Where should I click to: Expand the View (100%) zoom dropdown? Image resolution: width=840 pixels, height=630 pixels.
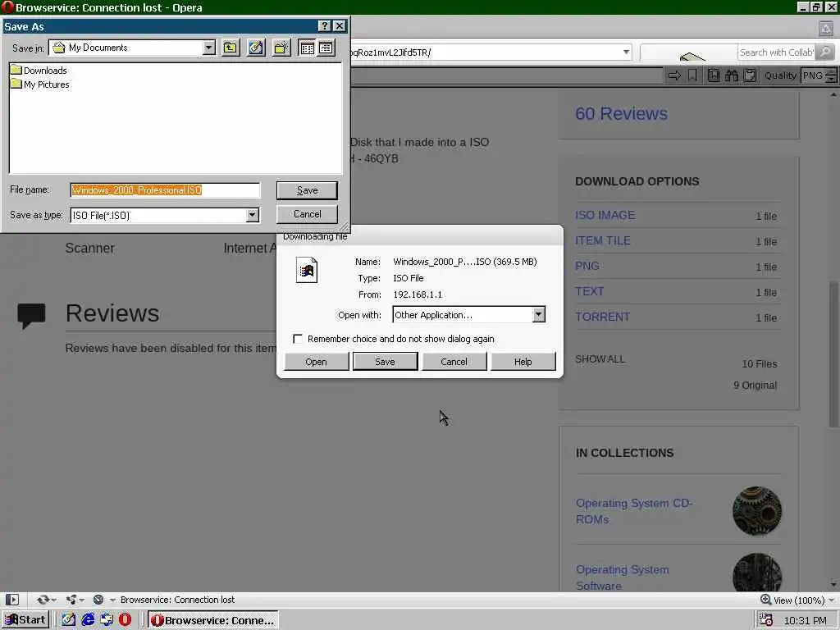(x=831, y=600)
